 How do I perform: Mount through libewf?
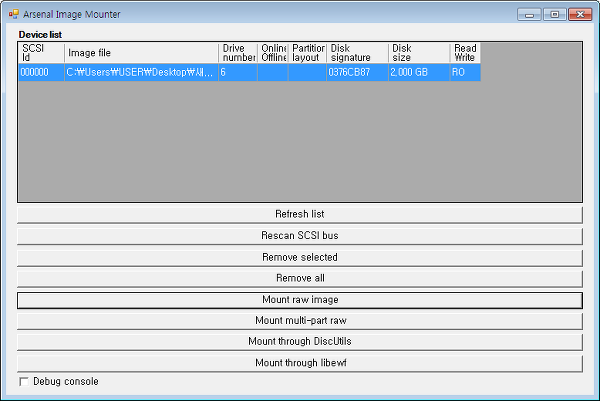(x=300, y=363)
